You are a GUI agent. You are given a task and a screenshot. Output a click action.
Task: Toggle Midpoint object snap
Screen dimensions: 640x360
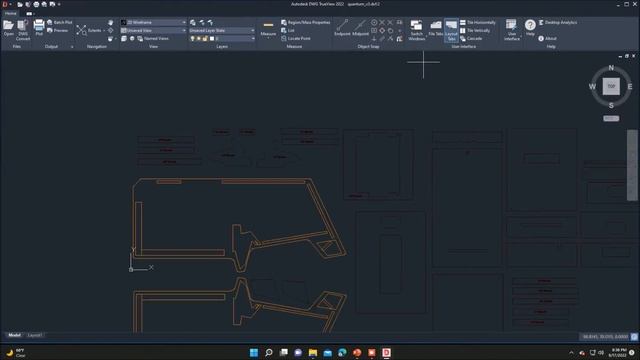coord(360,28)
